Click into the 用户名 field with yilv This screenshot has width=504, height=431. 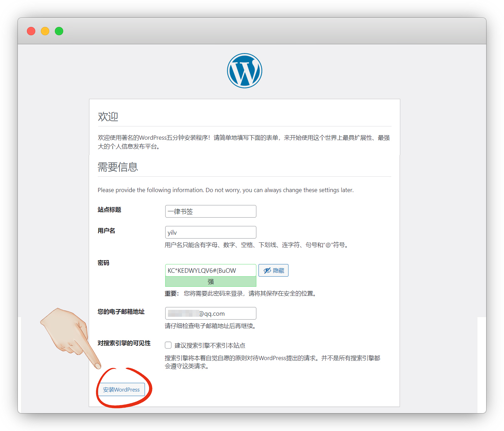[x=211, y=232]
